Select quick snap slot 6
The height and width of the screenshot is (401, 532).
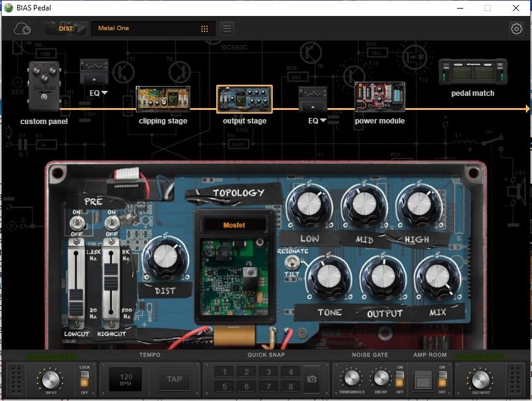[x=247, y=386]
